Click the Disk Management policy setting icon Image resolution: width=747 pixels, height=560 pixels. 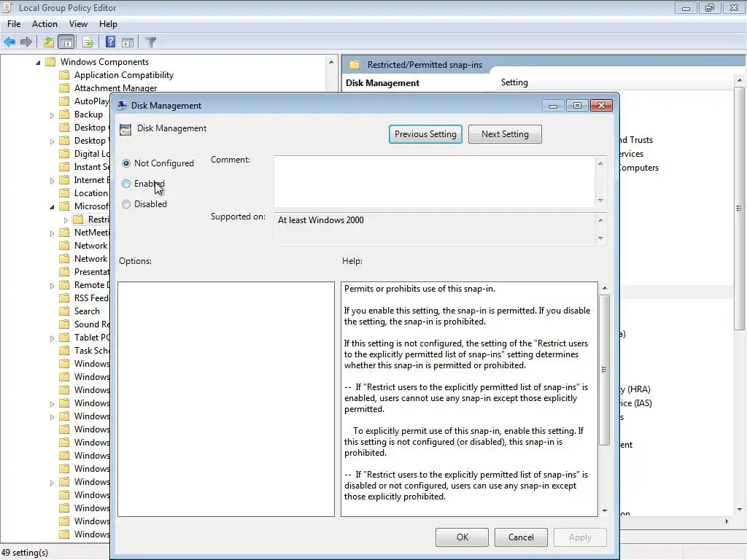(x=125, y=130)
